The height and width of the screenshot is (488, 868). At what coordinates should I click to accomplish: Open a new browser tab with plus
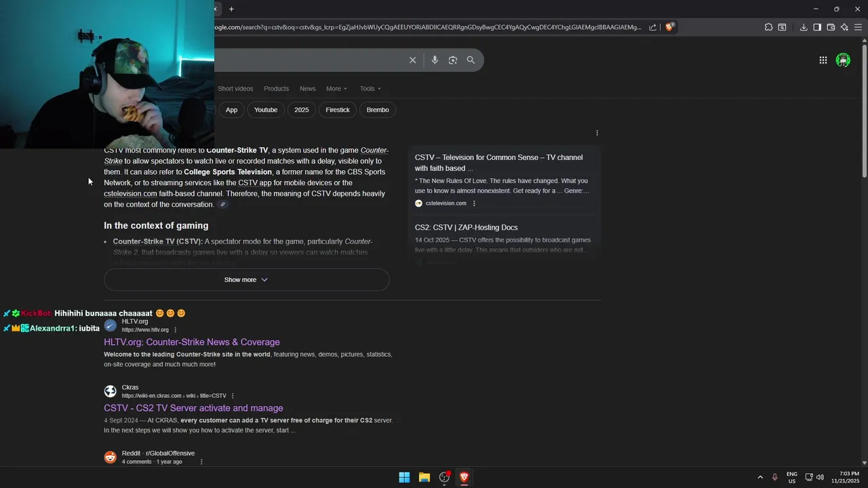(231, 9)
